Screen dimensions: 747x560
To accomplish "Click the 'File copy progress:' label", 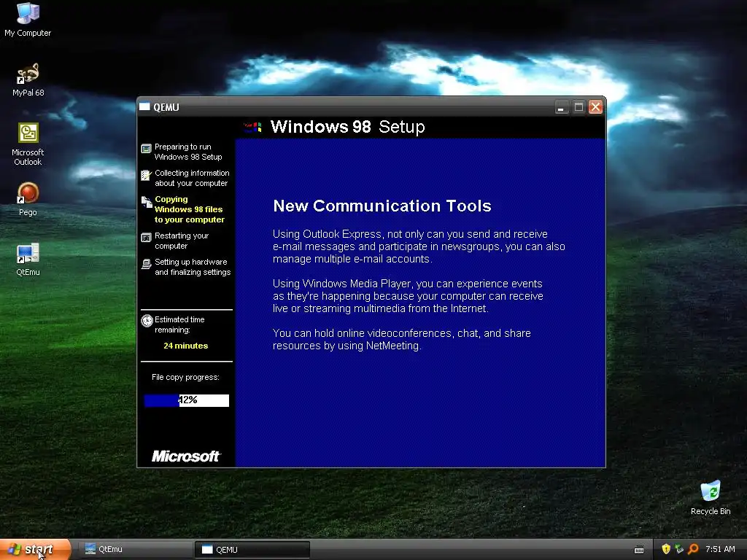I will coord(185,377).
